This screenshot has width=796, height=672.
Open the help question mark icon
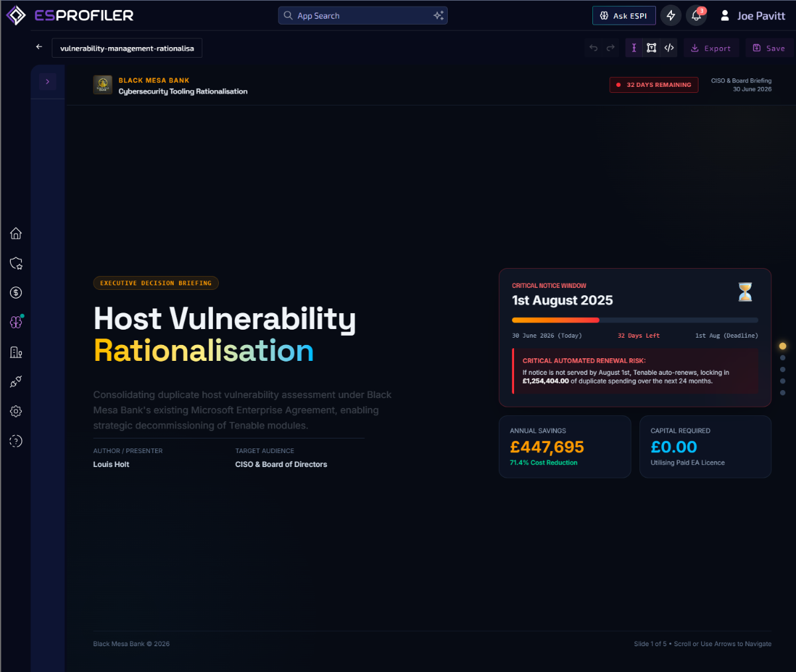[16, 441]
